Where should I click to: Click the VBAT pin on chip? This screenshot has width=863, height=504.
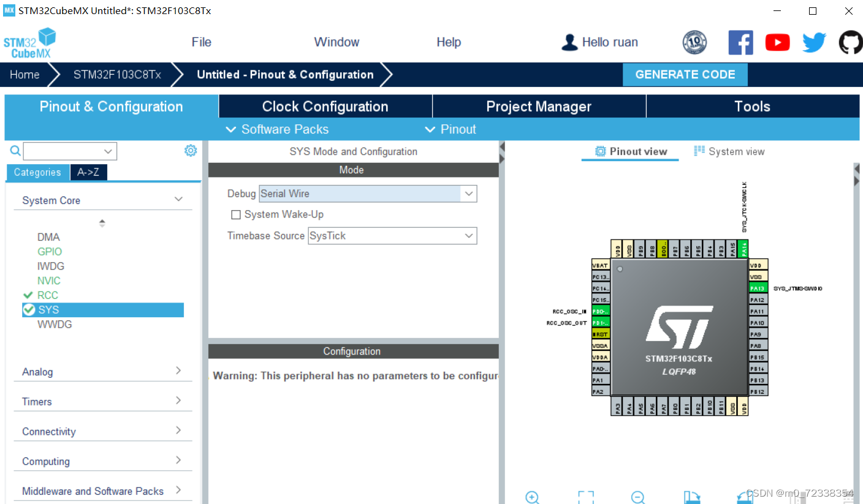pos(601,265)
